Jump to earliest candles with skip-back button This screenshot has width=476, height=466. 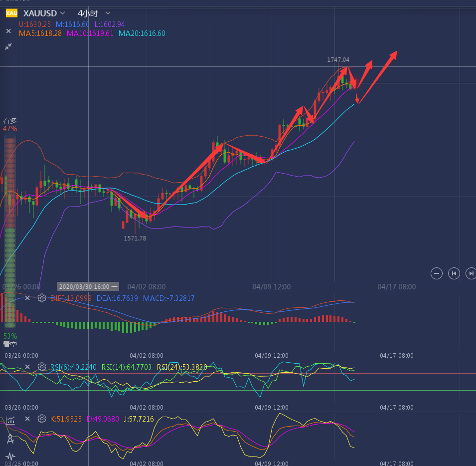(x=454, y=273)
